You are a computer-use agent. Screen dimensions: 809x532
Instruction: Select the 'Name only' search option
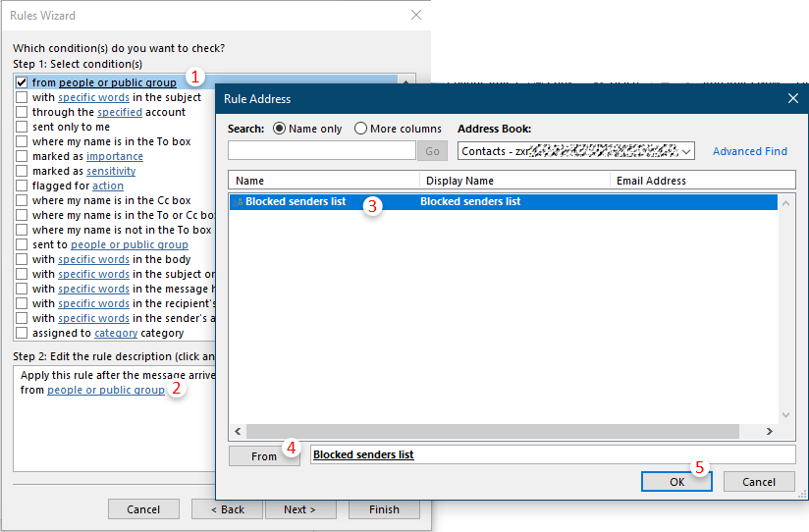280,129
